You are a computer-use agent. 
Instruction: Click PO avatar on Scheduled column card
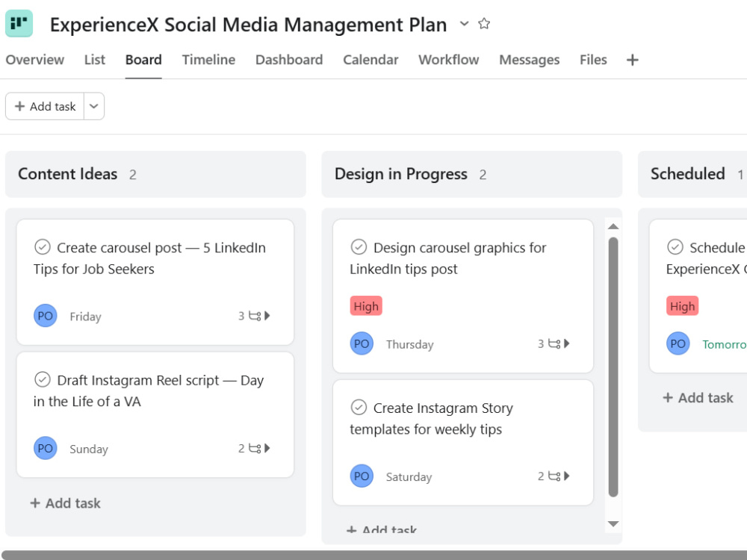pos(678,343)
